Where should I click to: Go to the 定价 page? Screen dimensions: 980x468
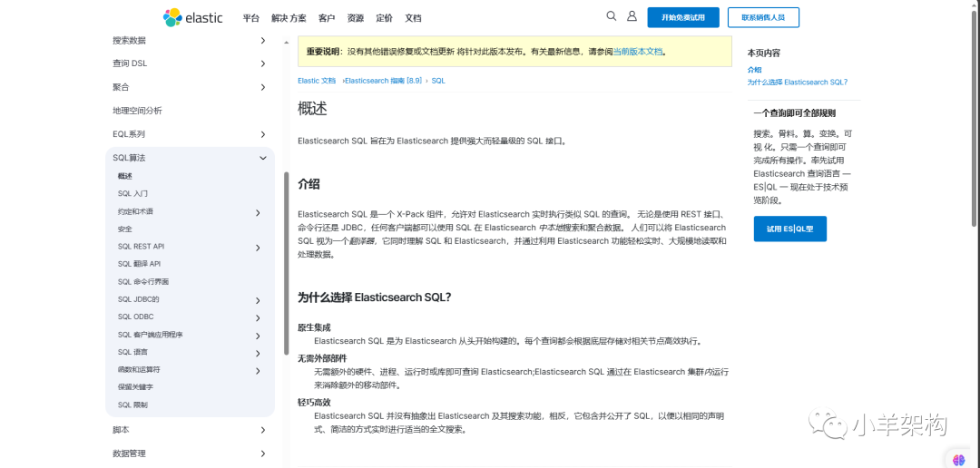click(x=385, y=18)
